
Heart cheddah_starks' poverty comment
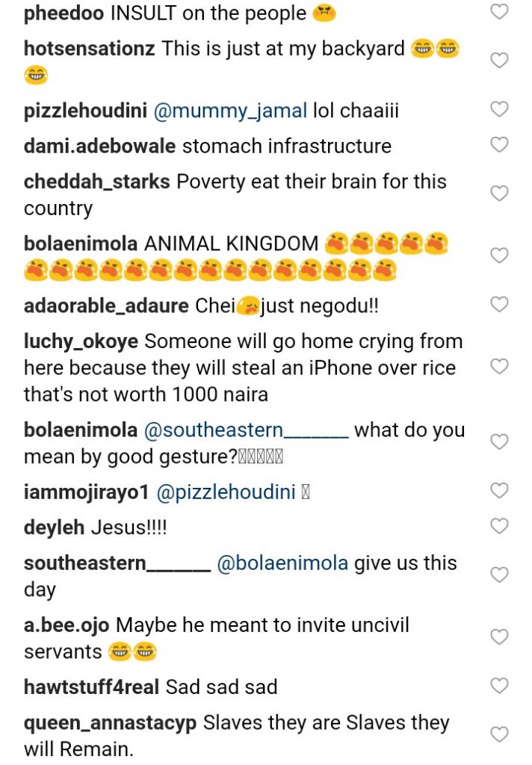[498, 193]
